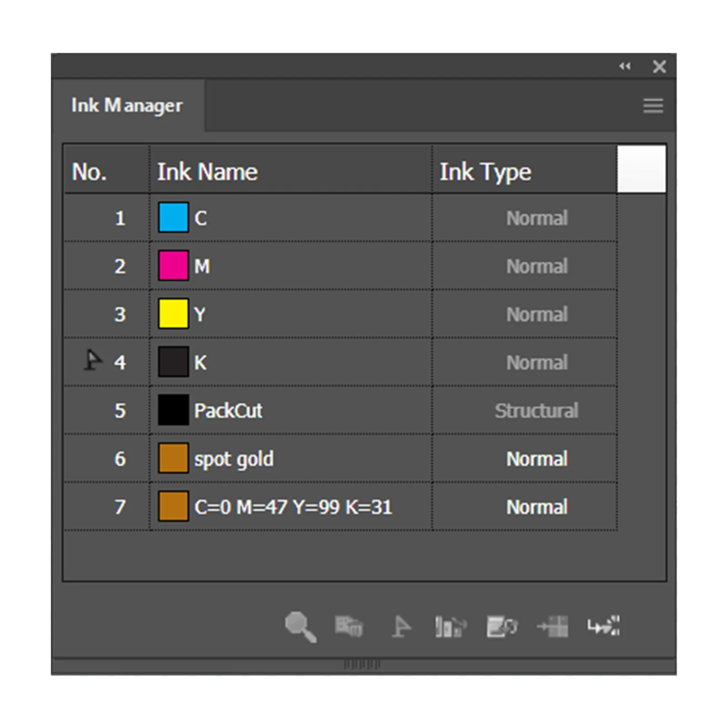This screenshot has height=728, width=728.
Task: Click the dark swatch for ink K
Action: click(173, 362)
